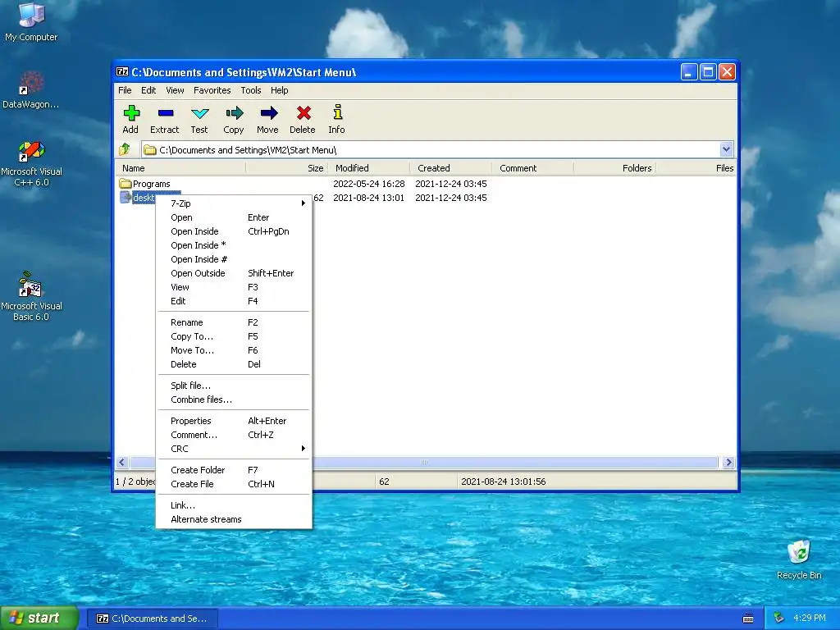Click the Info toolbar icon
Viewport: 840px width, 630px height.
click(x=337, y=113)
